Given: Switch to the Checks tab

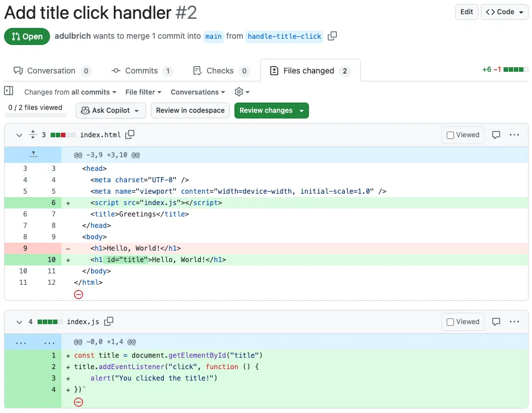Looking at the screenshot, I should point(221,71).
